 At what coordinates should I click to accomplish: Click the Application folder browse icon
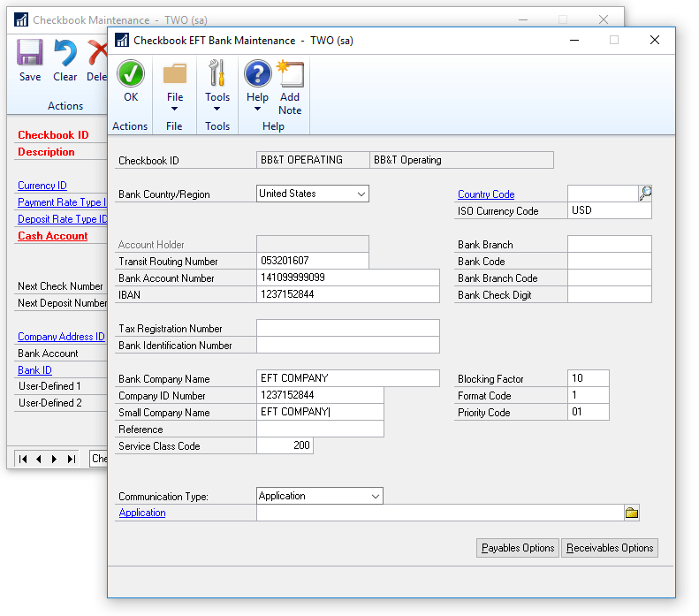pos(632,513)
